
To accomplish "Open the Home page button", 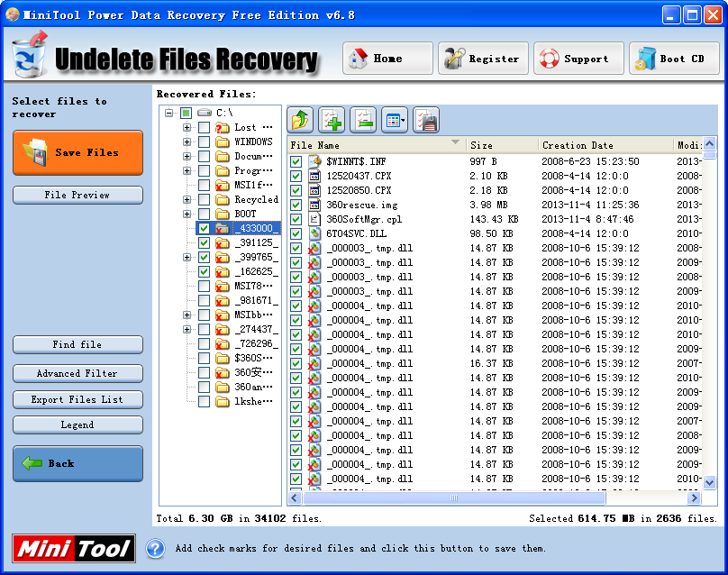I will pos(387,58).
